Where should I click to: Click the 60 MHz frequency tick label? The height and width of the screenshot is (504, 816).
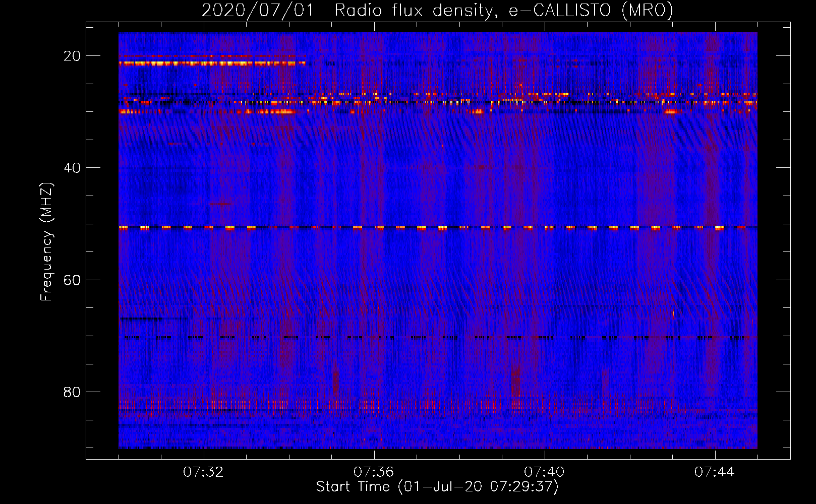[x=72, y=280]
